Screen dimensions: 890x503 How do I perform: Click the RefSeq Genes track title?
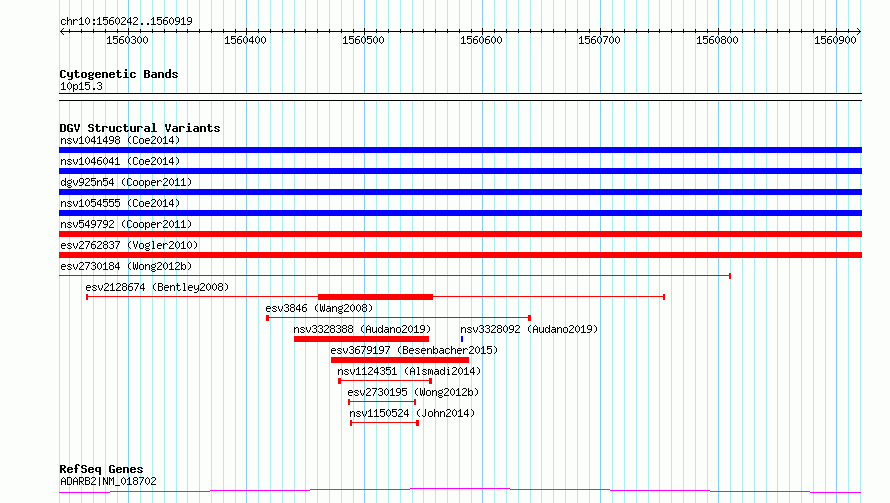pos(101,469)
